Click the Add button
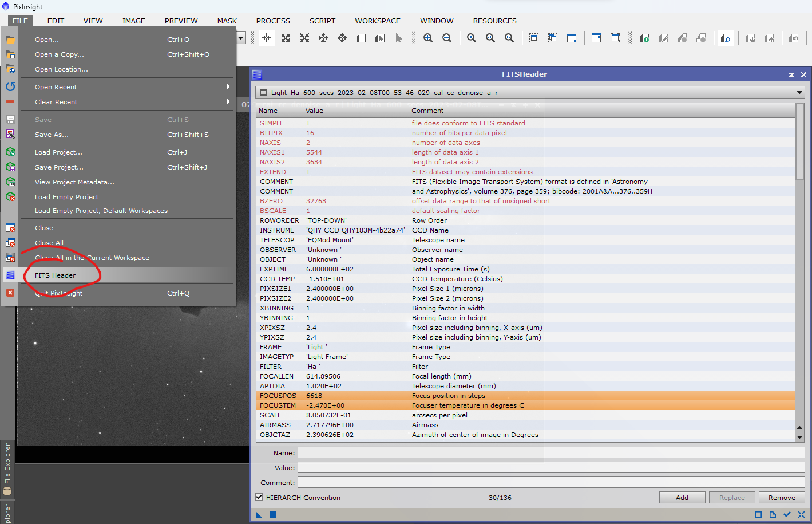Screen dimensions: 812x524 tap(682, 497)
